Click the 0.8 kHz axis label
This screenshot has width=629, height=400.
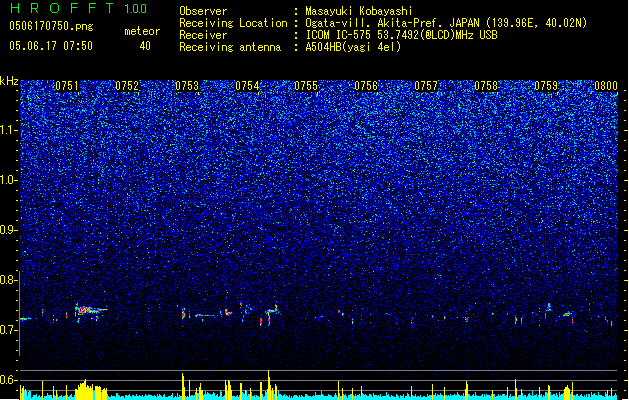pyautogui.click(x=9, y=280)
